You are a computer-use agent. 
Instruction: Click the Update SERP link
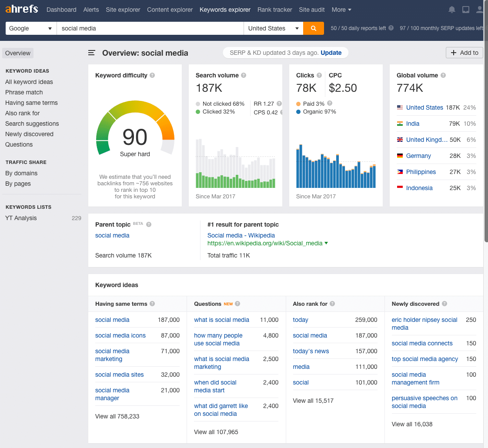tap(331, 53)
